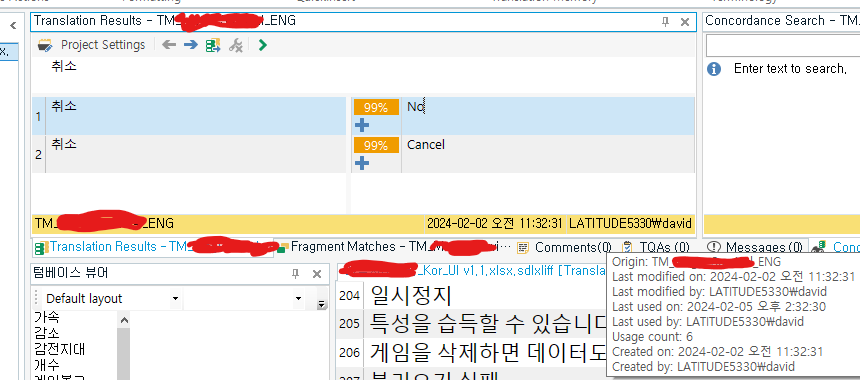Screen dimensions: 860x380
Task: Close the 텀베이스 뷰어 panel
Action: tap(316, 274)
